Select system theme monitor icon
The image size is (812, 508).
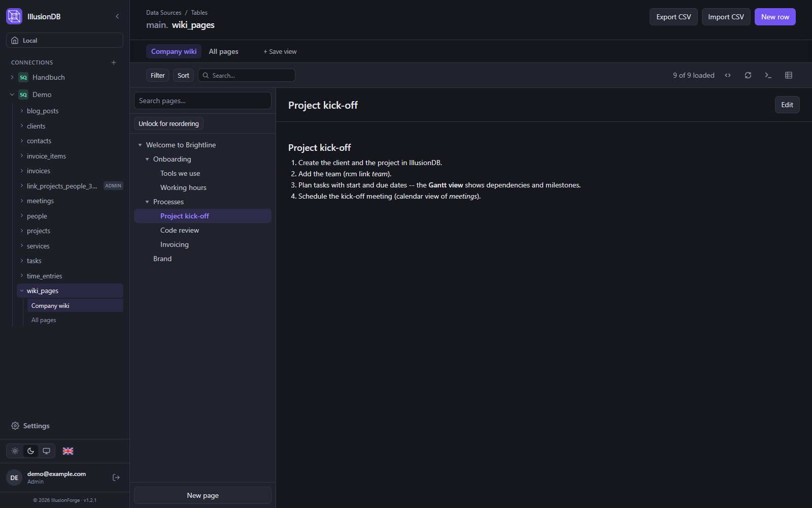click(46, 451)
